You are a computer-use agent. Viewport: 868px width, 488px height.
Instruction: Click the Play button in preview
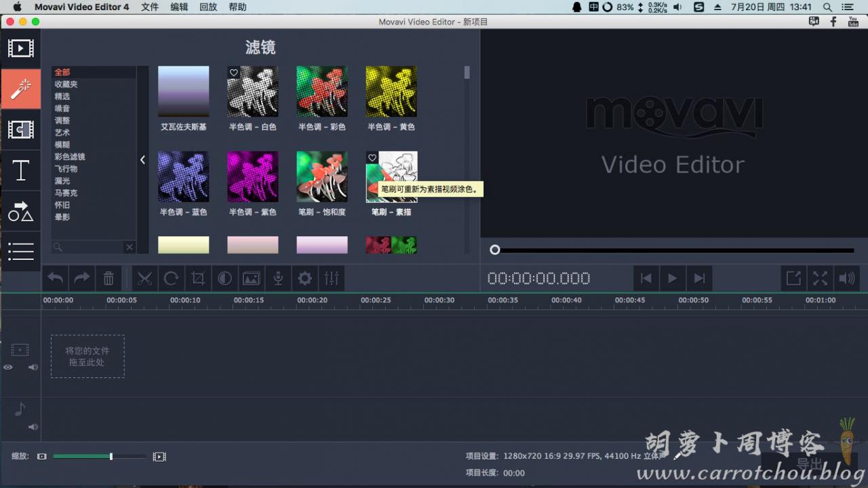point(673,278)
